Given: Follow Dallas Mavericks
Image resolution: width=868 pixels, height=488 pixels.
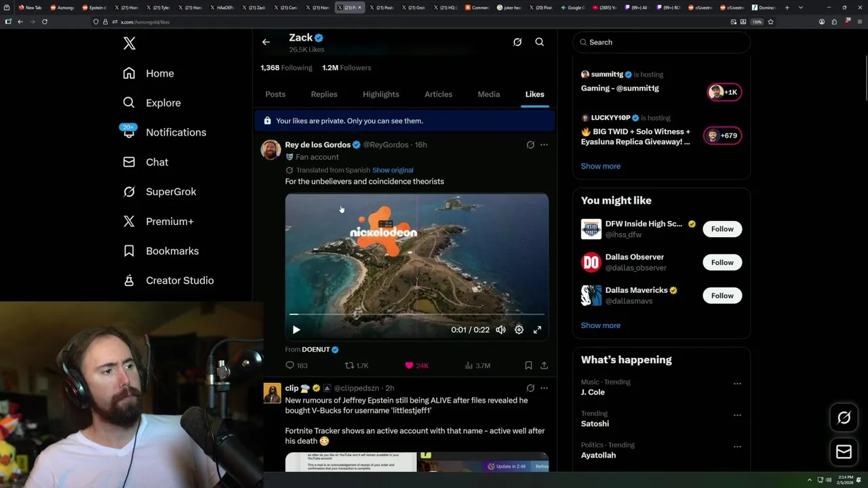Looking at the screenshot, I should tap(722, 296).
